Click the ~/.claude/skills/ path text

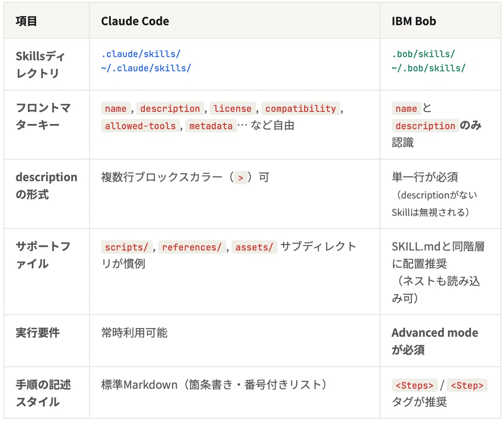146,68
